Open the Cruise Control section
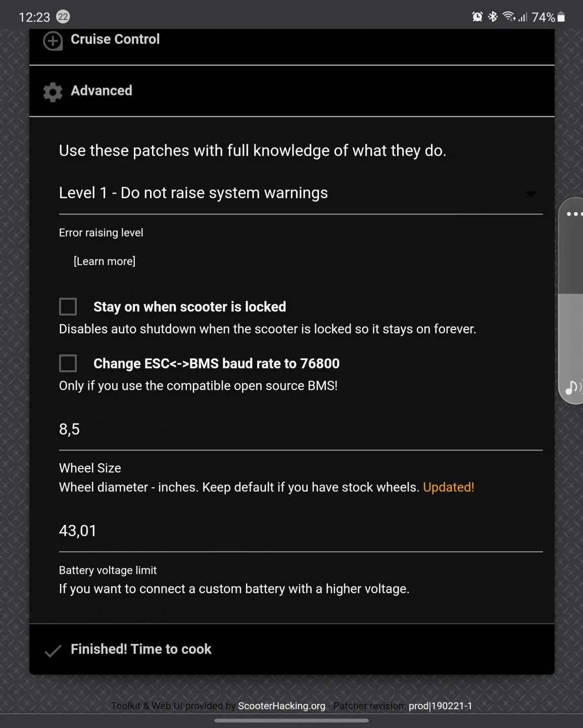Viewport: 583px width, 728px height. (292, 42)
